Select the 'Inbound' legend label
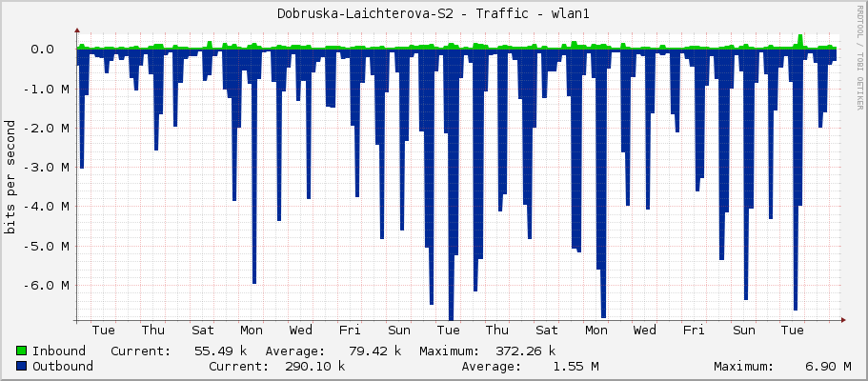Image resolution: width=868 pixels, height=381 pixels. (59, 351)
